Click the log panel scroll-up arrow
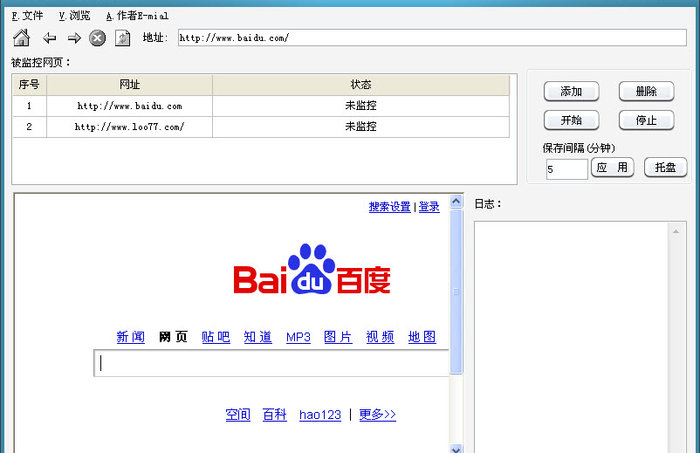This screenshot has width=700, height=453. pyautogui.click(x=676, y=231)
